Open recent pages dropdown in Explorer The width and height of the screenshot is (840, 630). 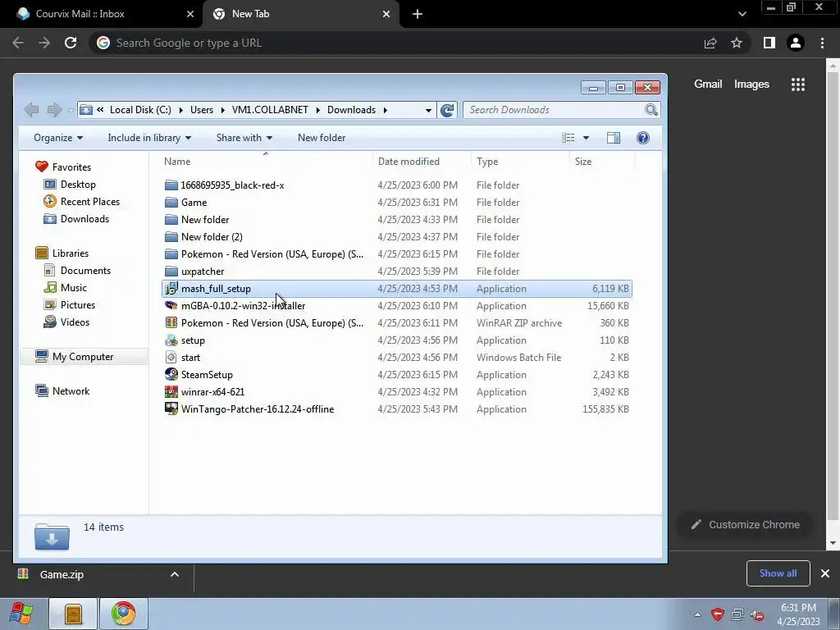pyautogui.click(x=71, y=111)
